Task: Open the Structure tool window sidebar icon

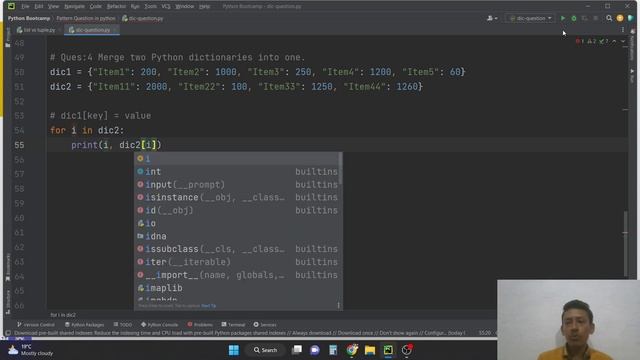Action: pos(8,302)
